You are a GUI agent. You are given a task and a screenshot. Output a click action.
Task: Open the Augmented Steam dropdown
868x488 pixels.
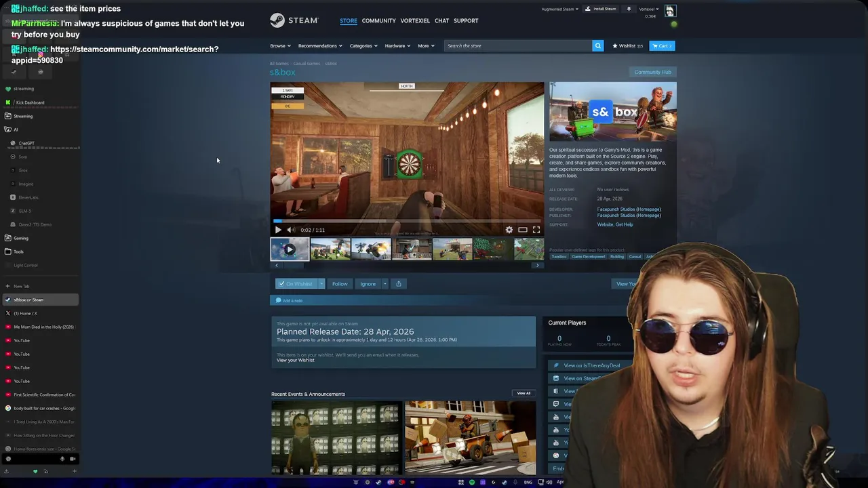click(x=559, y=9)
